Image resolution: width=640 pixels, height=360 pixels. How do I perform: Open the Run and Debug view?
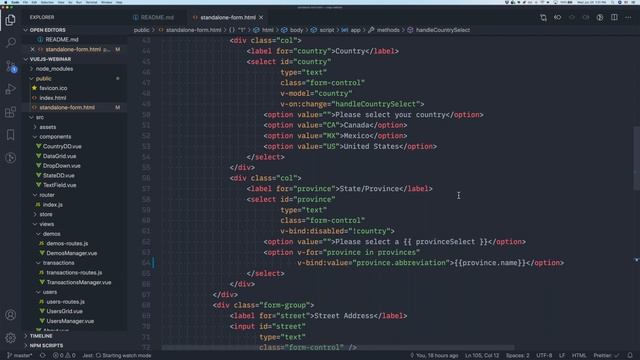pos(11,89)
